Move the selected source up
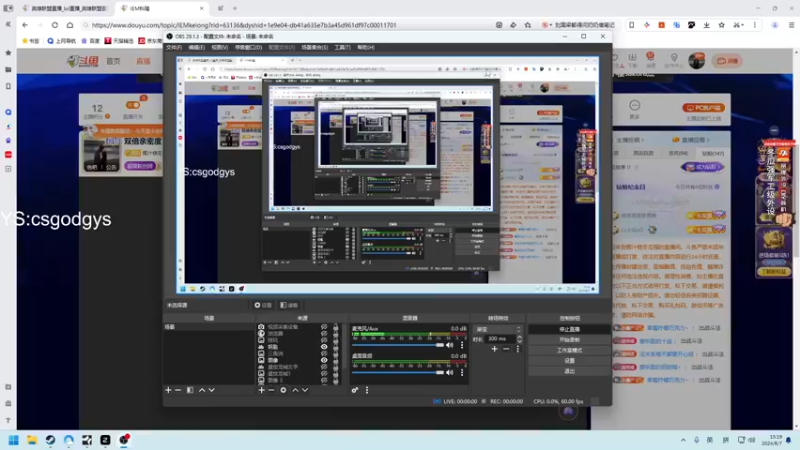 (x=295, y=390)
